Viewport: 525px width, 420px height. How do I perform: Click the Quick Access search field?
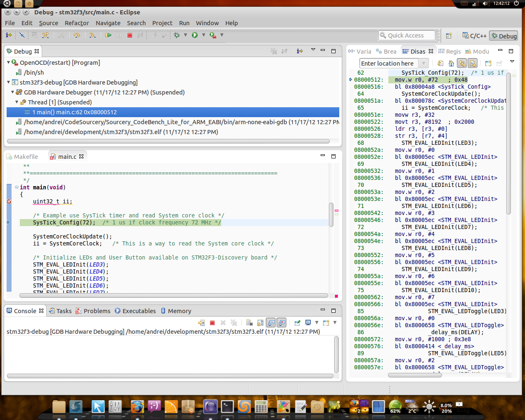click(x=407, y=35)
